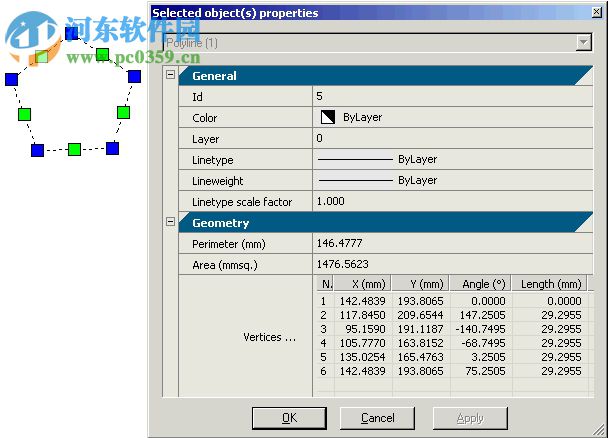Click the Perimeter value 146.4777
The image size is (609, 438).
pyautogui.click(x=452, y=243)
